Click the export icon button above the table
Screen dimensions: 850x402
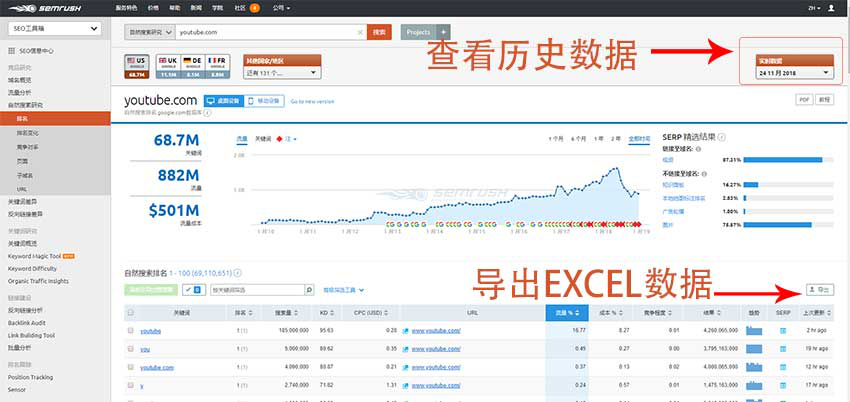[x=820, y=290]
